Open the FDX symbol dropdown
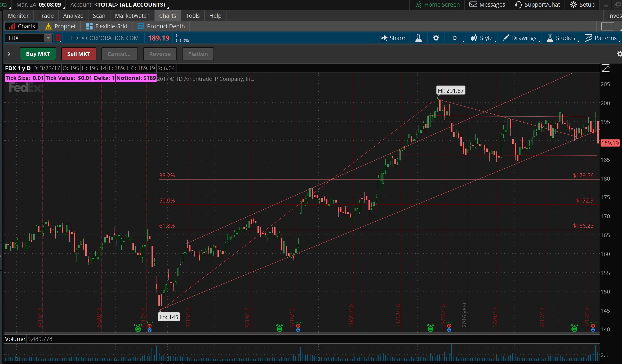Image resolution: width=622 pixels, height=364 pixels. pos(48,38)
